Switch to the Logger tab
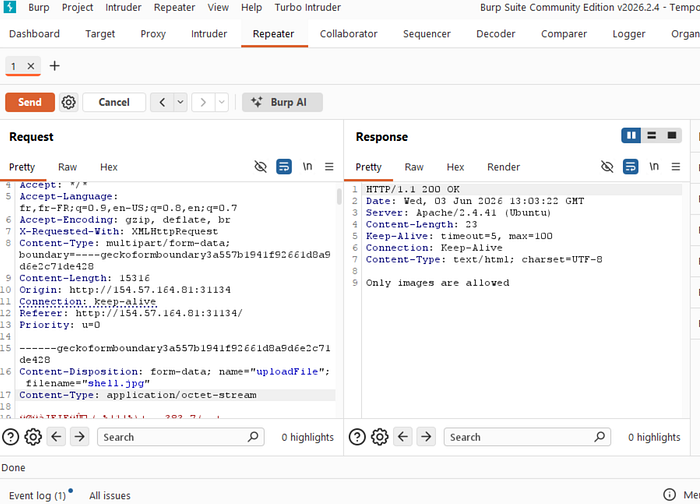This screenshot has height=504, width=700. pyautogui.click(x=629, y=34)
